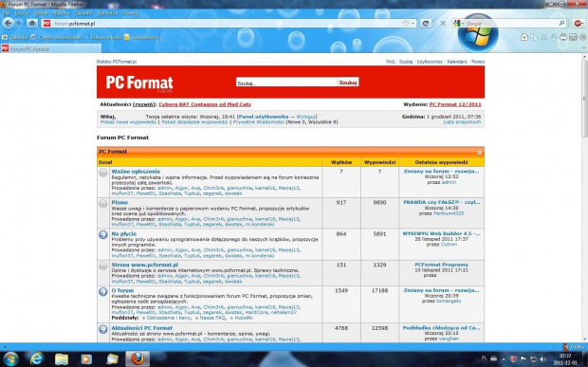Screen dimensions: 588x367
Task: Expand Aktualności via the rozwiń link
Action: click(x=143, y=104)
